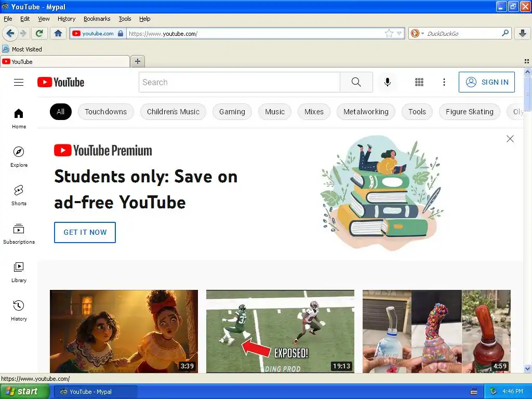532x399 pixels.
Task: Open History in the sidebar
Action: [x=19, y=311]
